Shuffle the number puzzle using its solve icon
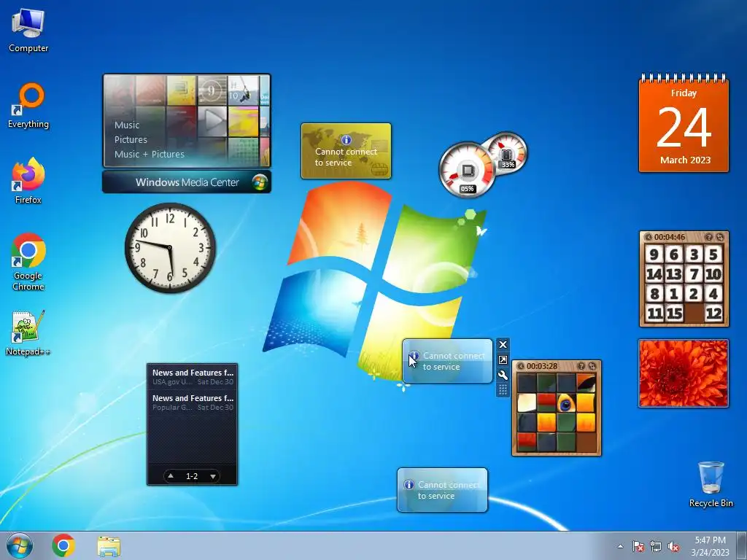 (720, 237)
